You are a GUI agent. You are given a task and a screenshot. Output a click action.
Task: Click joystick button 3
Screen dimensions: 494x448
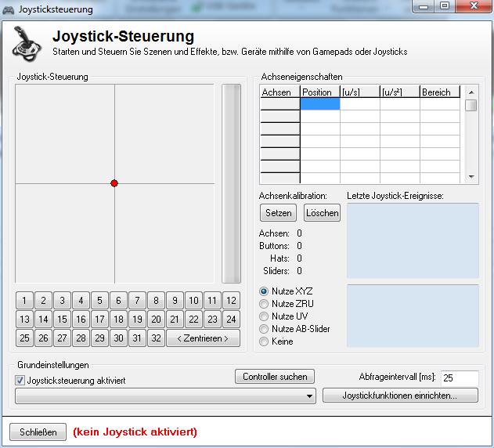pyautogui.click(x=62, y=301)
